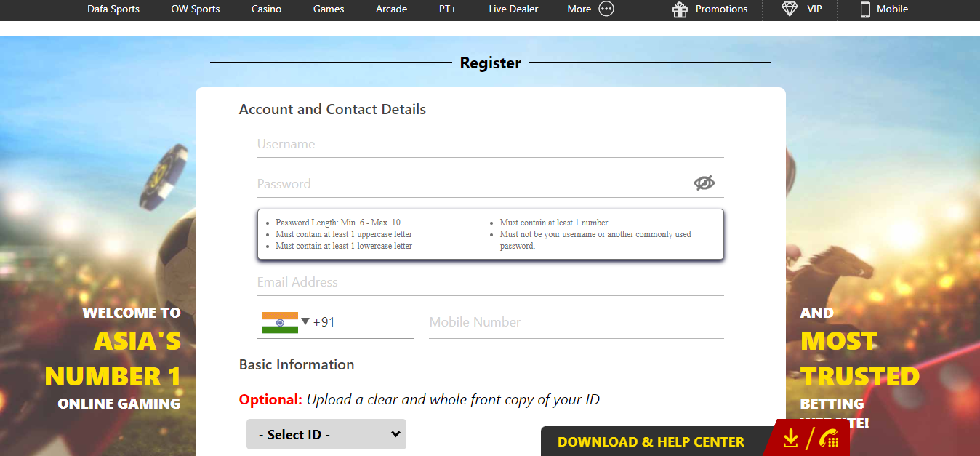This screenshot has height=456, width=980.
Task: Go to the Casino section
Action: tap(267, 9)
